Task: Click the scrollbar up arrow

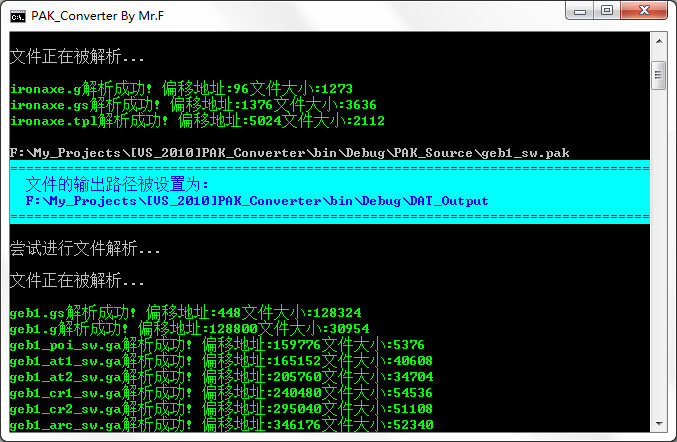Action: 658,40
